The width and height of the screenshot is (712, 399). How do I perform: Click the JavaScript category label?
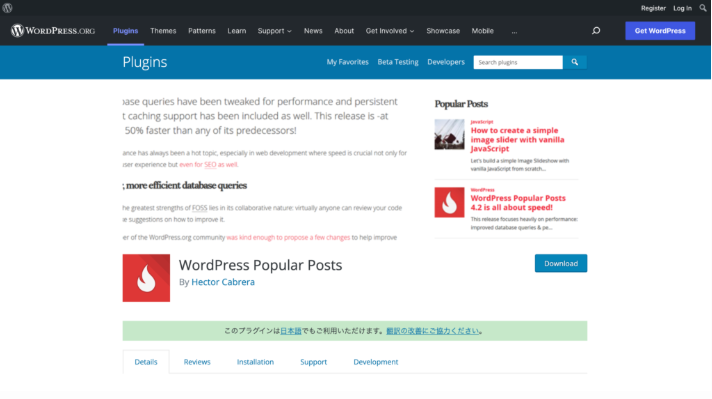pyautogui.click(x=482, y=122)
